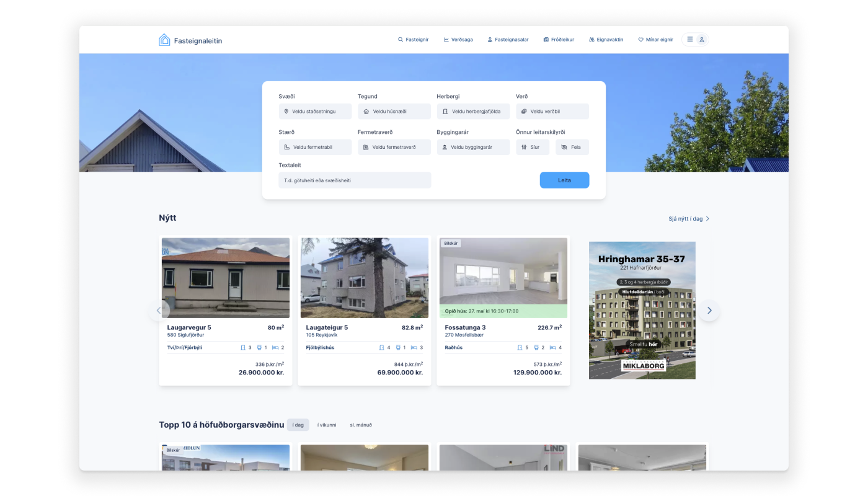Screen dimensions: 868x496
Task: Select the í vikunni tab
Action: tap(327, 425)
